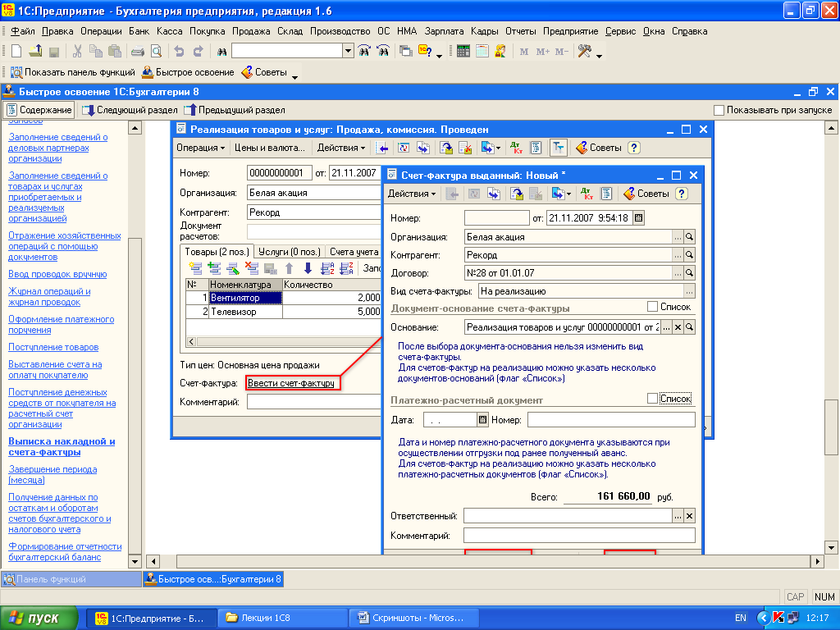This screenshot has height=630, width=840.
Task: Open the Банк menu
Action: pyautogui.click(x=139, y=31)
